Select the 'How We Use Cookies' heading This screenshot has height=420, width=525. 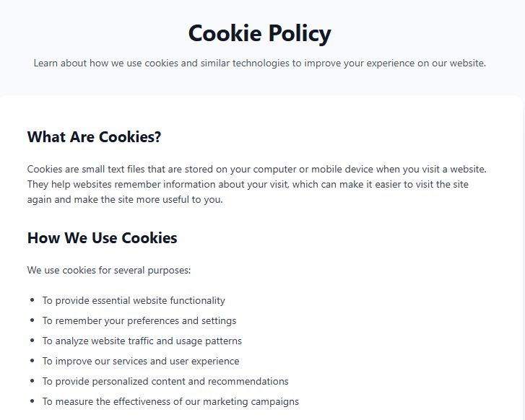(102, 238)
